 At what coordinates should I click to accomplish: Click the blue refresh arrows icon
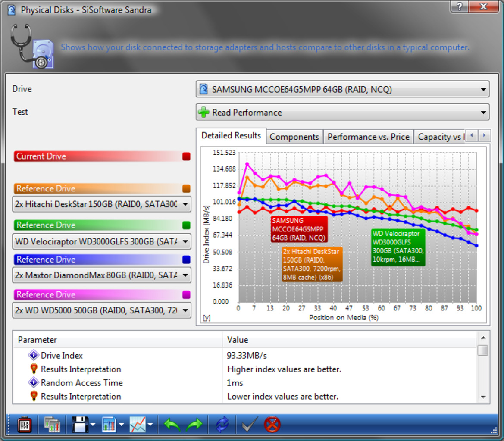222,425
